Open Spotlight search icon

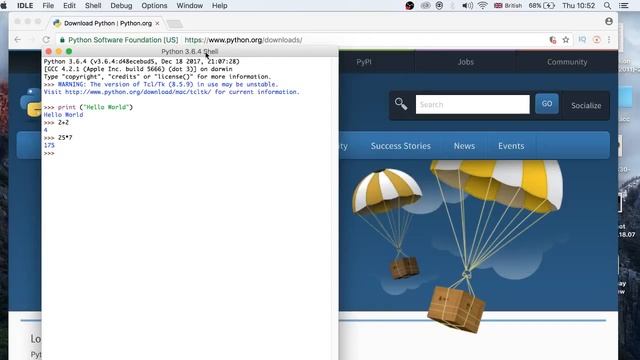point(607,6)
